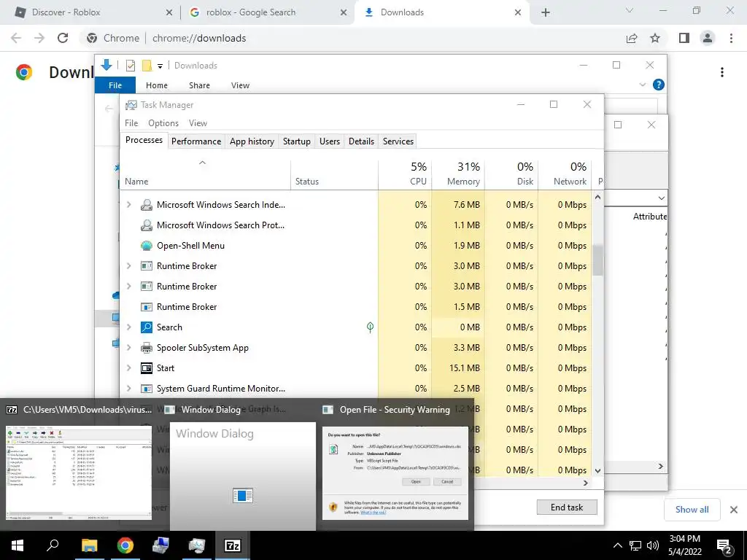
Task: Expand System Guard Runtime Monitor row
Action: [128, 389]
